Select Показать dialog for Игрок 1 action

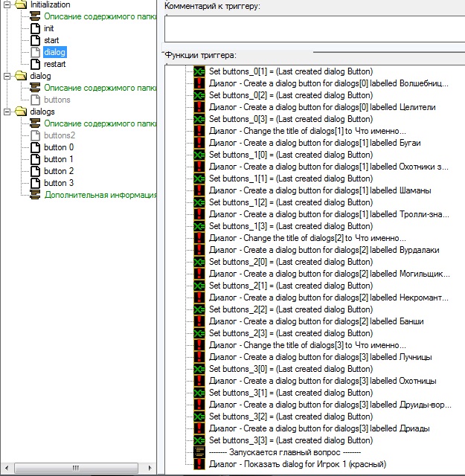(x=298, y=464)
